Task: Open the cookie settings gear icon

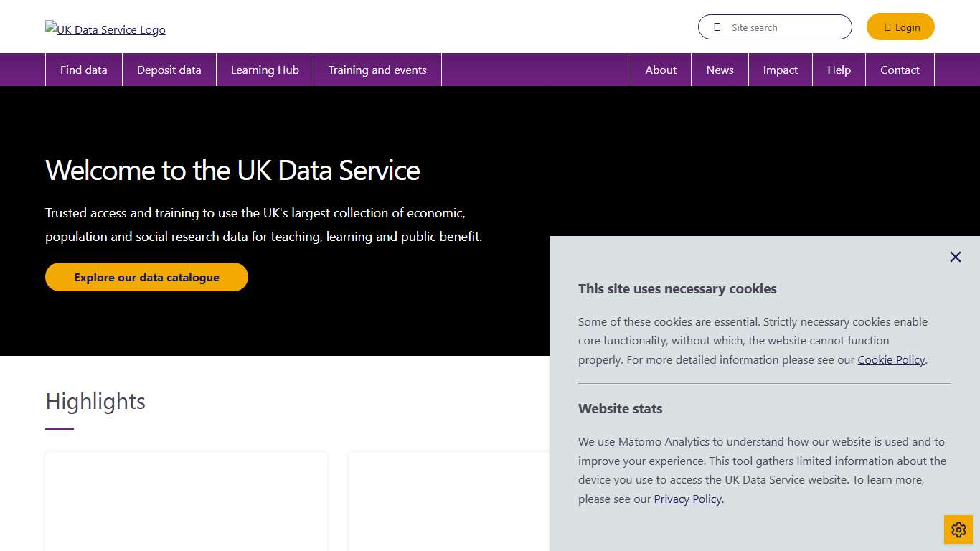Action: coord(958,529)
